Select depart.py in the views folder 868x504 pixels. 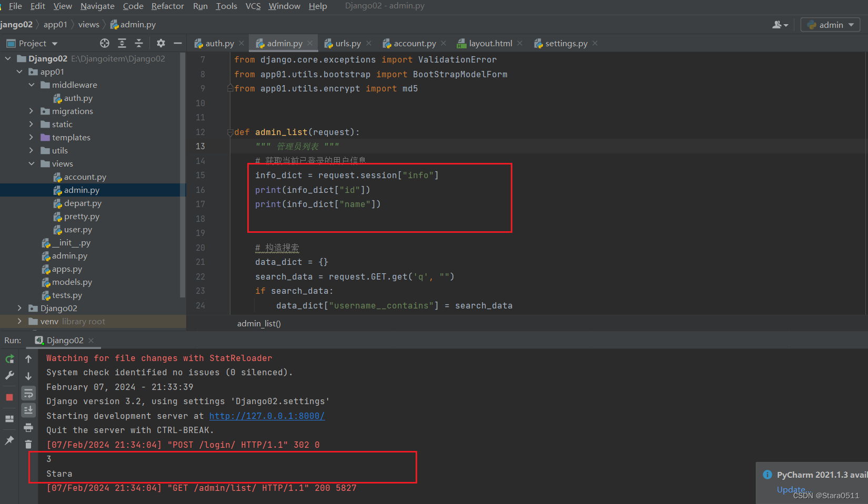click(x=83, y=203)
